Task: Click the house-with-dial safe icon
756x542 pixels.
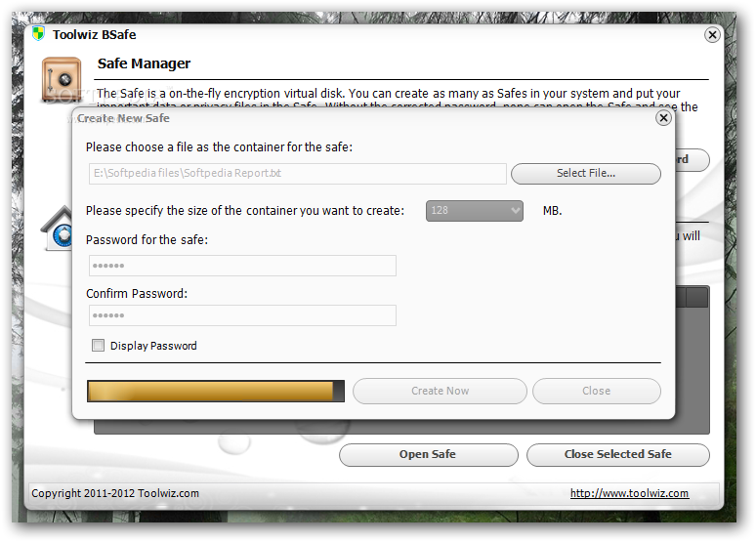Action: point(57,229)
